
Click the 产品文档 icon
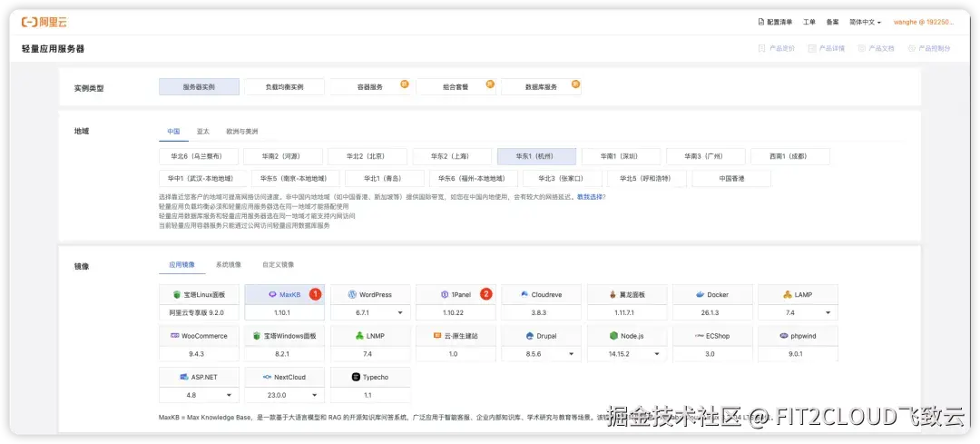coord(862,48)
